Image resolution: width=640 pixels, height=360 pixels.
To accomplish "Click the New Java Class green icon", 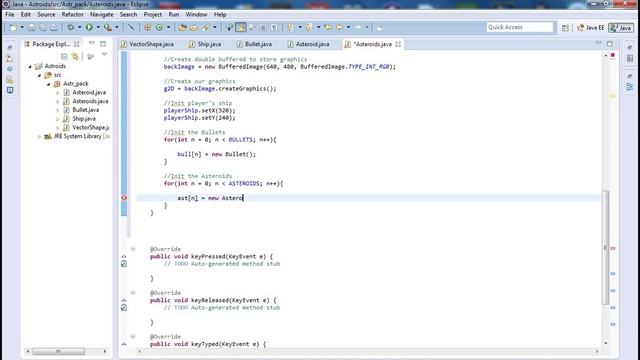I will pos(159,27).
